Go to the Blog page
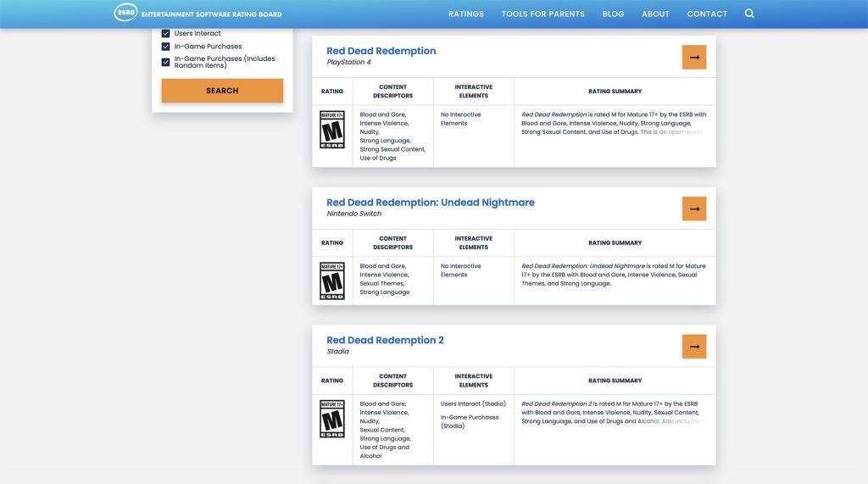 613,14
